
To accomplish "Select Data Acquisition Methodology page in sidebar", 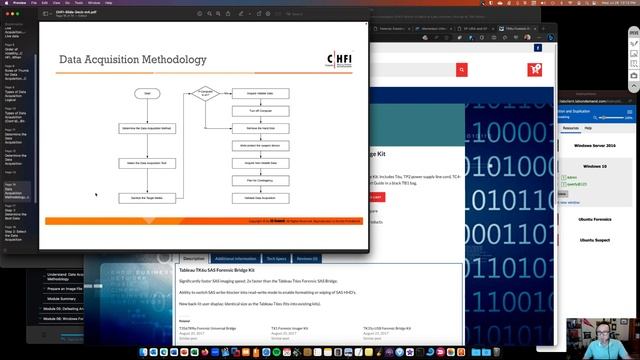I will tap(17, 191).
